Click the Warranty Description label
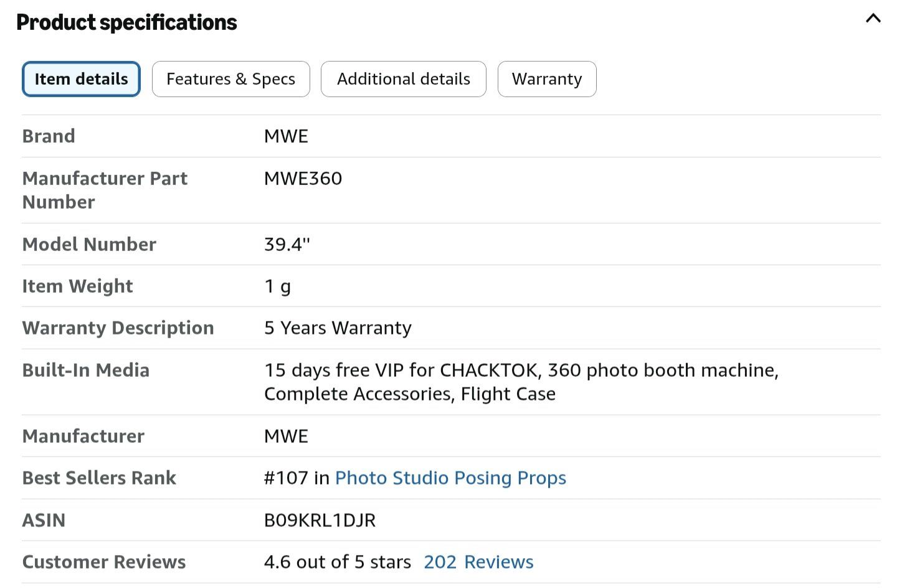This screenshot has height=588, width=897. click(x=118, y=328)
